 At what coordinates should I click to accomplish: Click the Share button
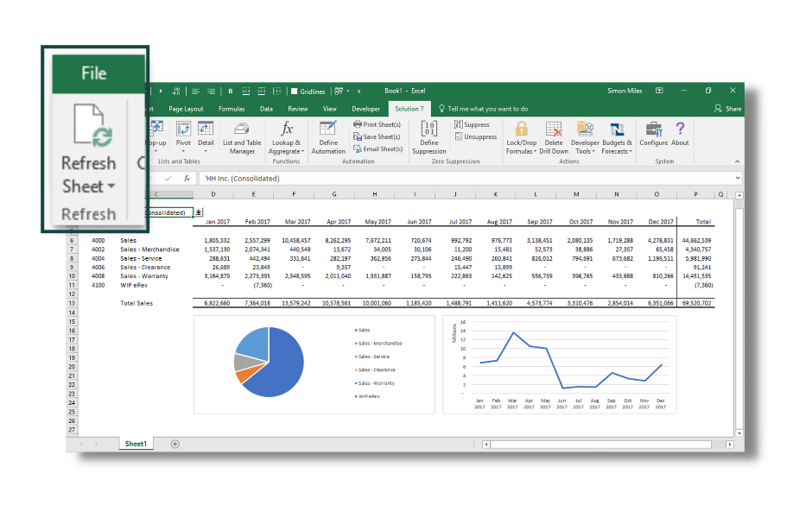pos(727,109)
